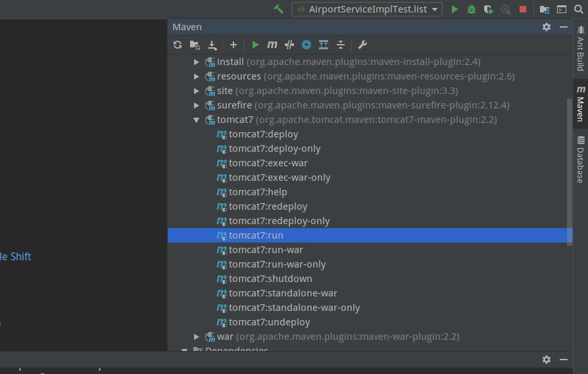The image size is (588, 374).
Task: Execute Maven goal m icon
Action: (x=272, y=45)
